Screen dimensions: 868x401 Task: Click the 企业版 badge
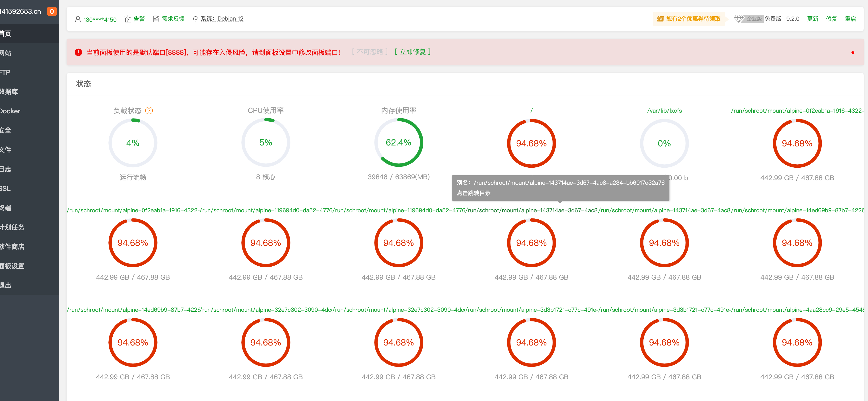point(754,19)
